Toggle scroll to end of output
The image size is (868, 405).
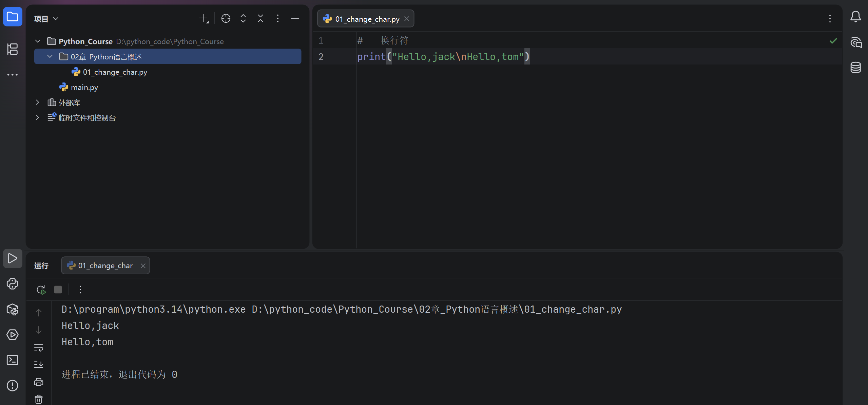(x=39, y=365)
